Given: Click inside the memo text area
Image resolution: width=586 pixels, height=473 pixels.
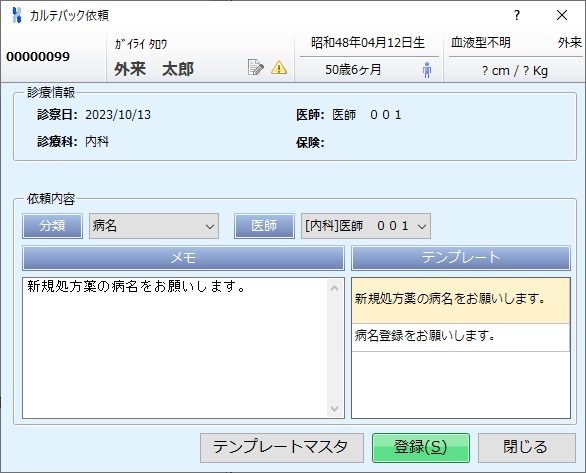Looking at the screenshot, I should (x=175, y=348).
